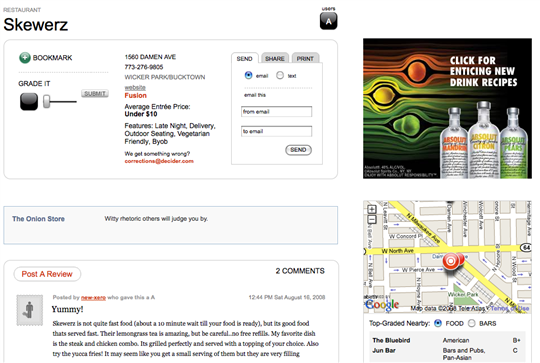This screenshot has height=363, width=540.
Task: Click the SUBMIT grade button
Action: [95, 93]
